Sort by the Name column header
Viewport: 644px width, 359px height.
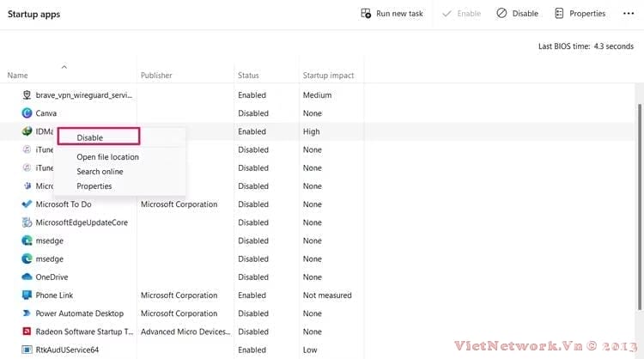coord(17,76)
